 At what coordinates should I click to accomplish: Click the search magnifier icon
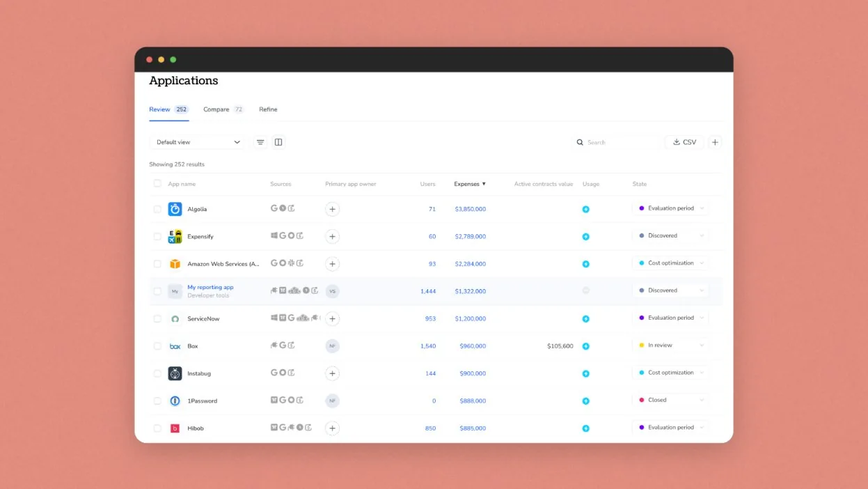pyautogui.click(x=580, y=142)
